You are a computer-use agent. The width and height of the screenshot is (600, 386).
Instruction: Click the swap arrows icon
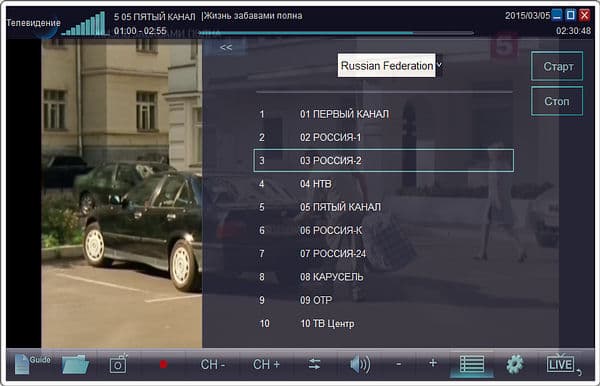click(x=314, y=364)
